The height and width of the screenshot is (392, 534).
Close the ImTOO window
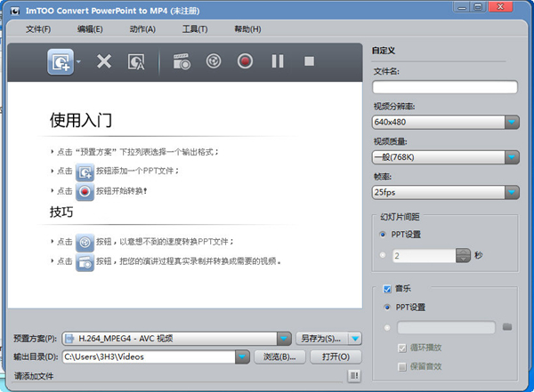500,7
